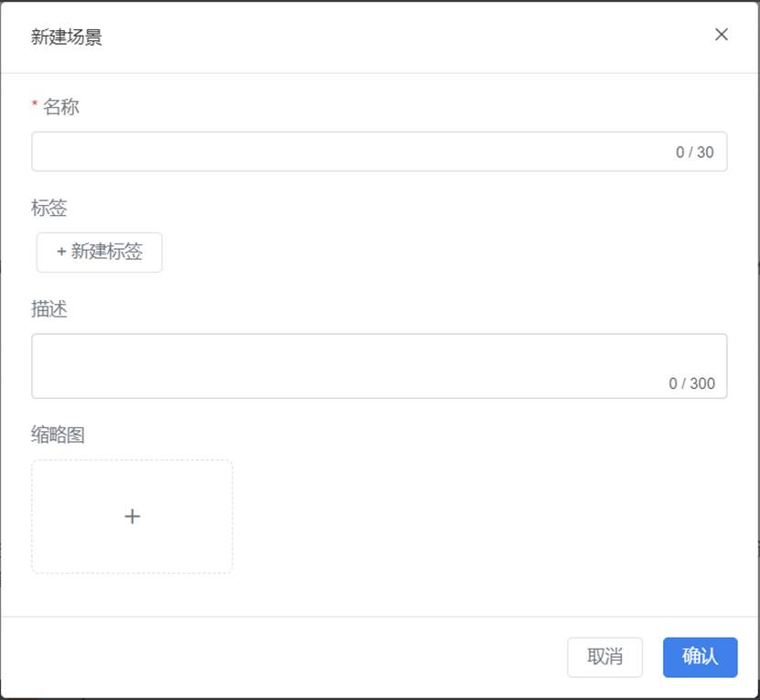Click the 取消 button text

[x=605, y=657]
